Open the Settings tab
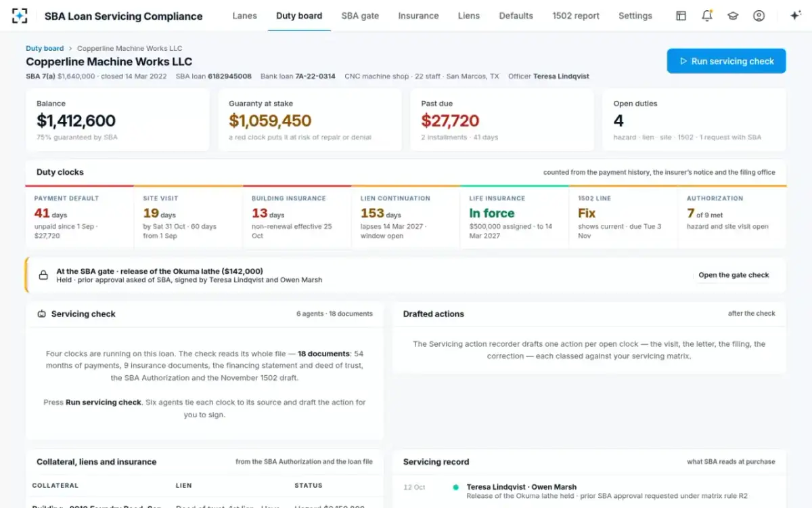Viewport: 812px width, 508px height. pyautogui.click(x=635, y=16)
